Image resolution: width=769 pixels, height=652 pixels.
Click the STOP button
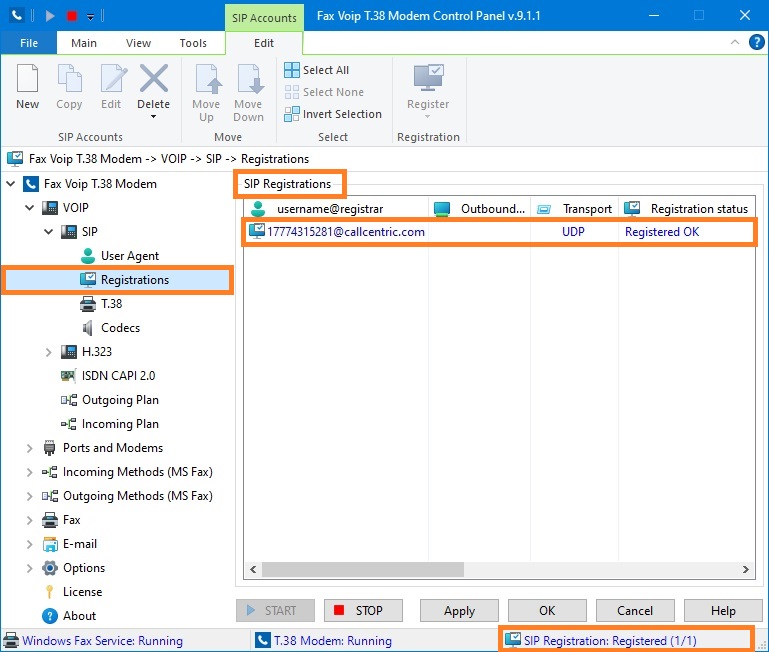(363, 611)
